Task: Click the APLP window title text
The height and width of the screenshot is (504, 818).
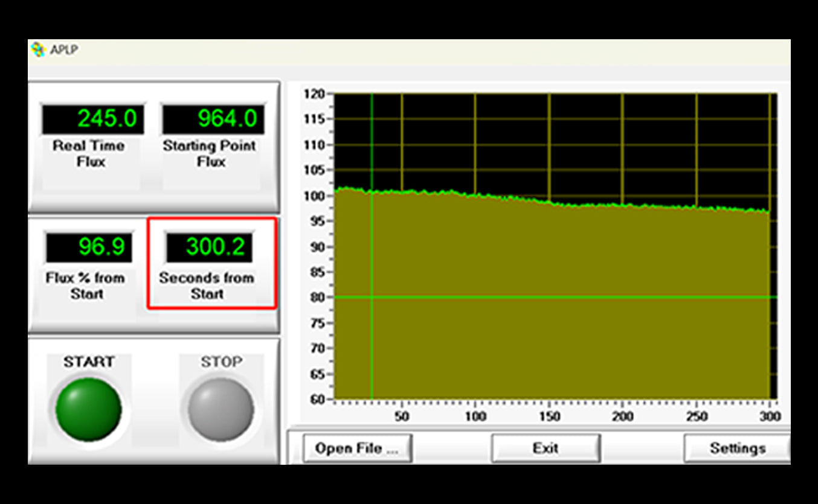Action: pos(63,50)
